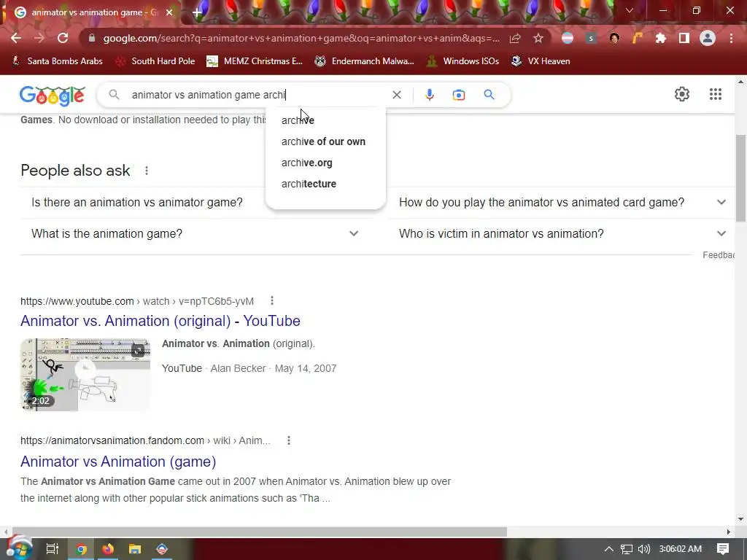
Task: Open fandom result's three-dot options
Action: [289, 440]
